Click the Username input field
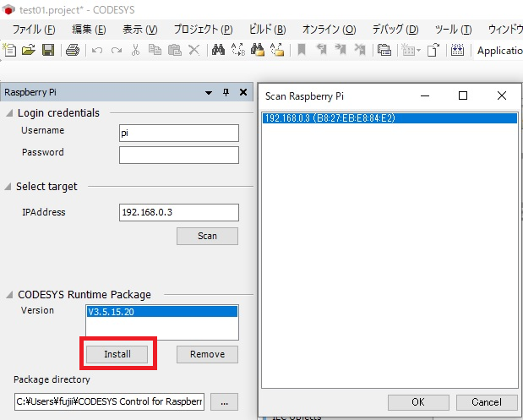 179,134
